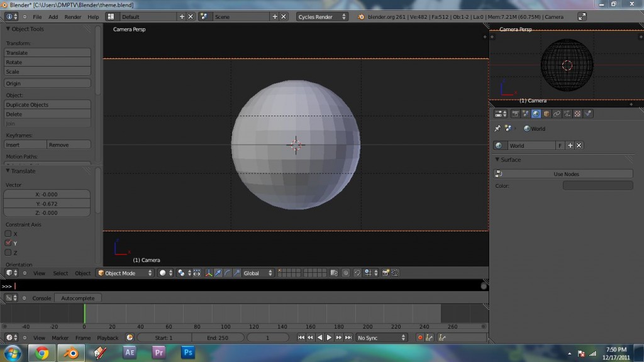The width and height of the screenshot is (644, 362).
Task: Select the Render properties camera icon
Action: 516,113
